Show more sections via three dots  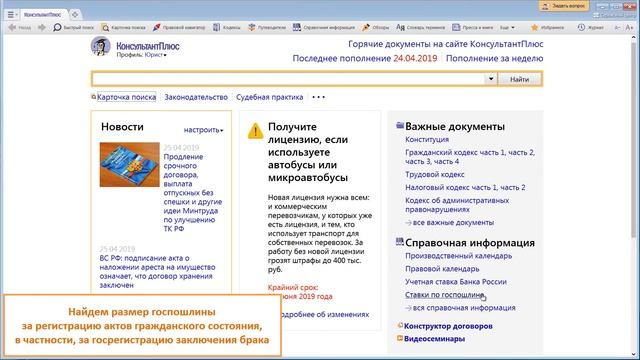[318, 97]
